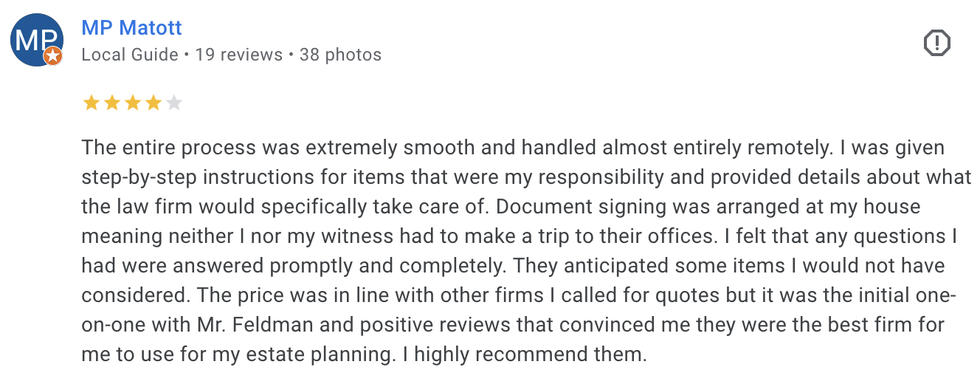Select the third gold rating star
980x384 pixels.
pos(132,103)
